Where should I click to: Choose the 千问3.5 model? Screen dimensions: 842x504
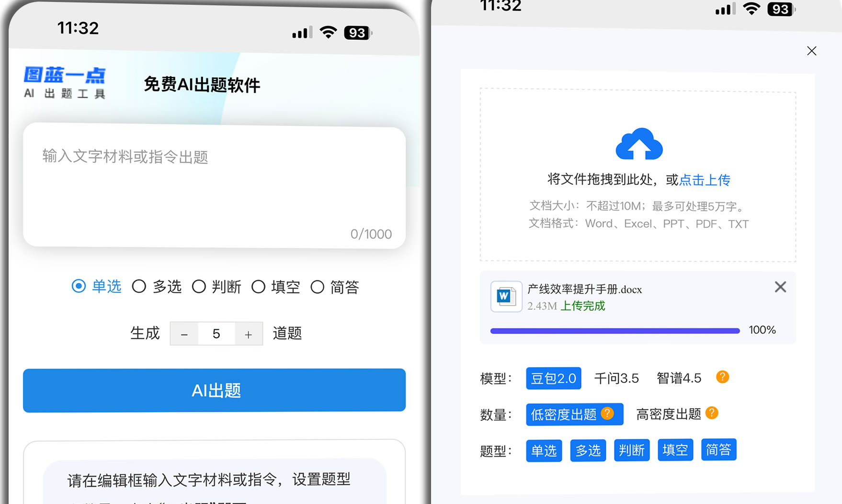click(616, 379)
